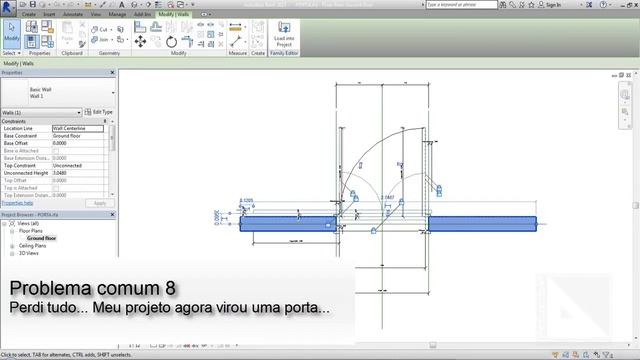This screenshot has height=360, width=640.
Task: Open the Manage ribbon tab
Action: [x=118, y=14]
